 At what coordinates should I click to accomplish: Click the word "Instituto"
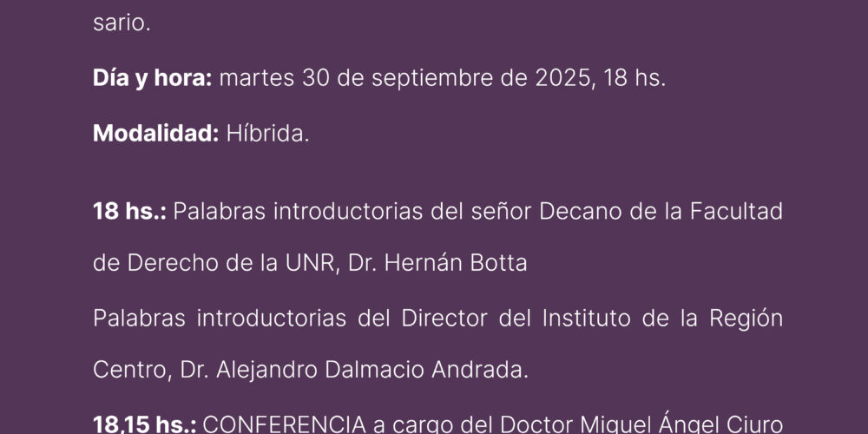coord(586,319)
